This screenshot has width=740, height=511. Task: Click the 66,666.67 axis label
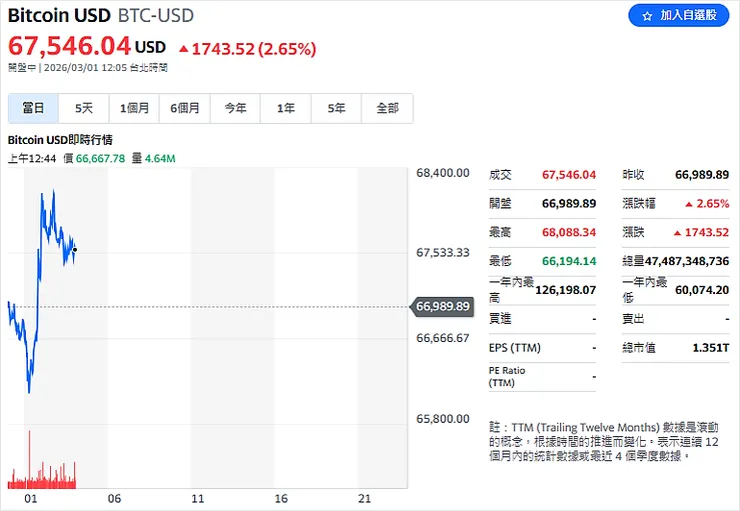pyautogui.click(x=443, y=338)
